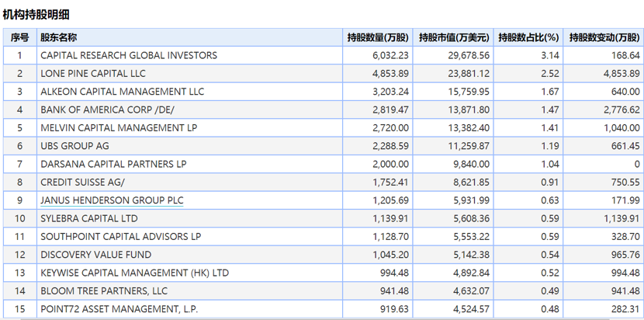The image size is (644, 320).
Task: Select LONE PINE CAPITAL LLC shareholder
Action: (93, 74)
